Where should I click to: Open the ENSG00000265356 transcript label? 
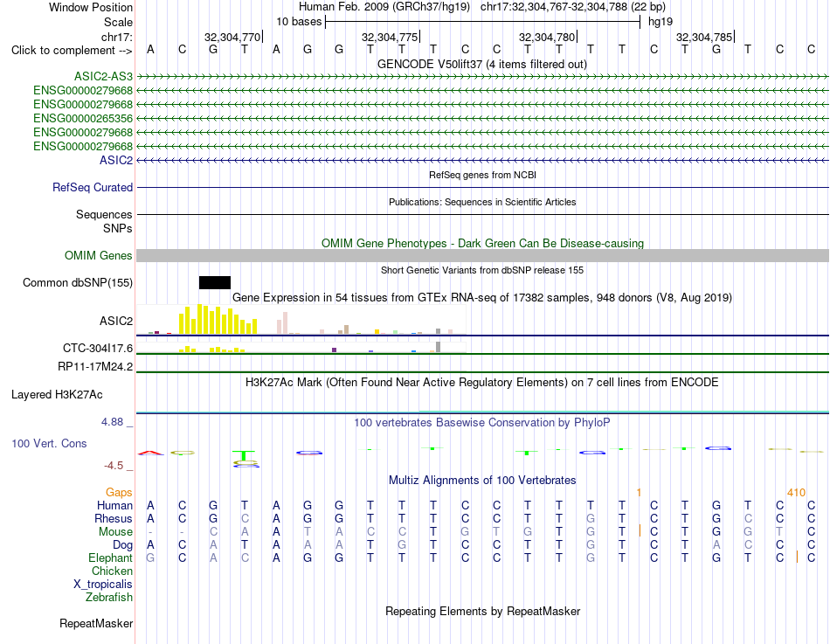[x=83, y=118]
